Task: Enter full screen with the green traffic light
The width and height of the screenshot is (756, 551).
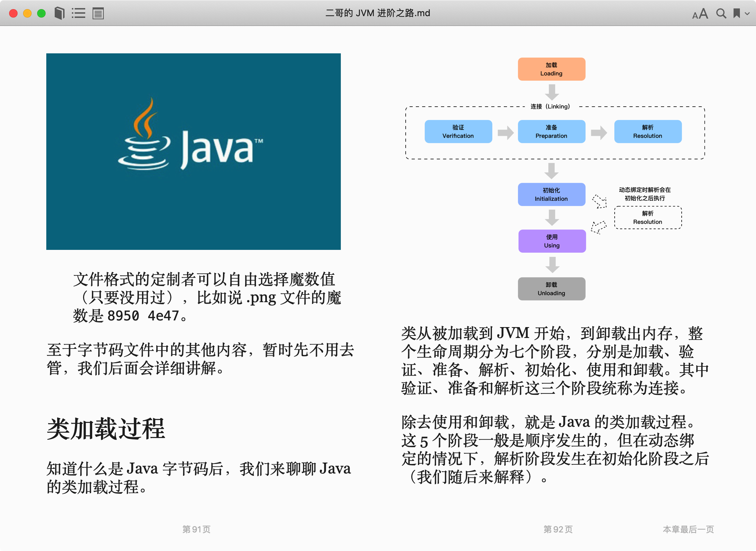Action: [42, 13]
